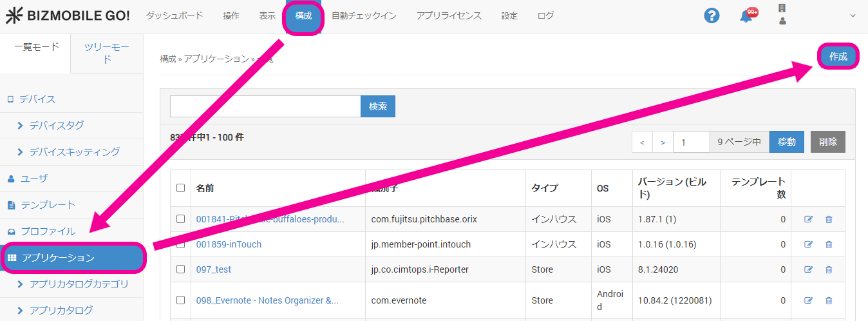This screenshot has width=868, height=321.
Task: Switch to ツリーモード tab
Action: tap(107, 53)
